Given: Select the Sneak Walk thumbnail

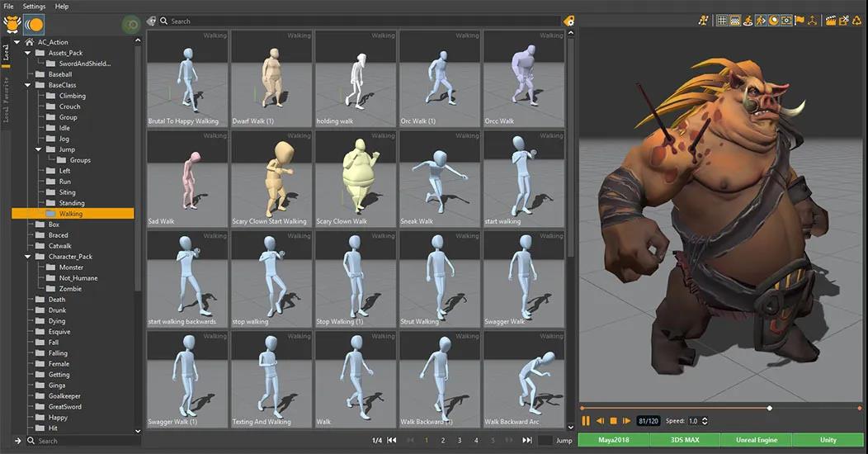Looking at the screenshot, I should coord(440,179).
